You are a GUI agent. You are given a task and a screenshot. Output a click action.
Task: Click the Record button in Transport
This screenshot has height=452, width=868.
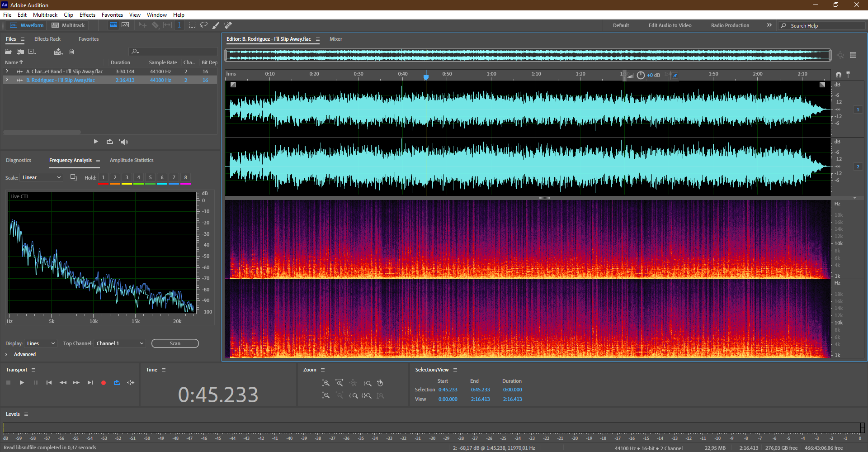[x=104, y=383]
